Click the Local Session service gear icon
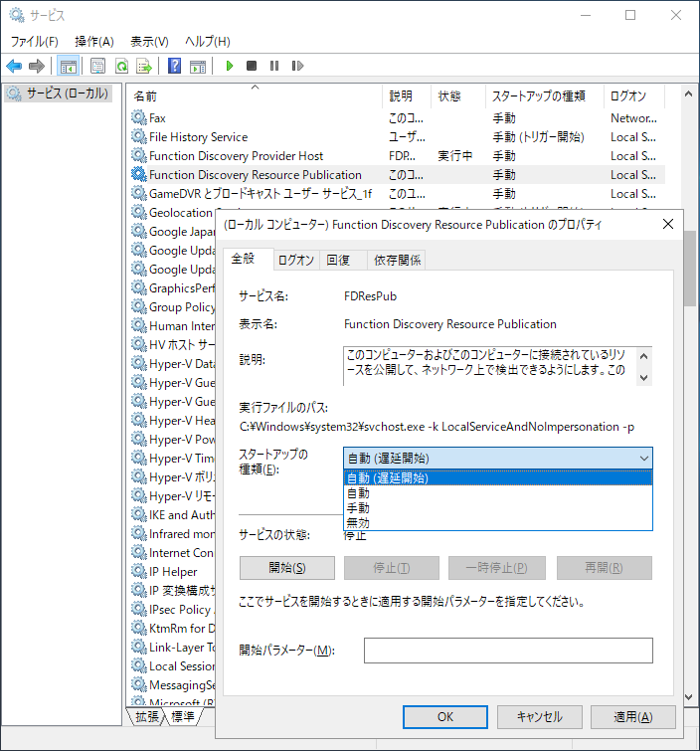 click(x=139, y=665)
